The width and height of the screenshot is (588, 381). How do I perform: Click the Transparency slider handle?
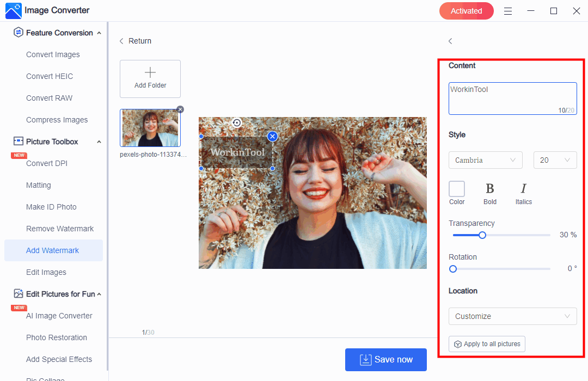coord(482,235)
